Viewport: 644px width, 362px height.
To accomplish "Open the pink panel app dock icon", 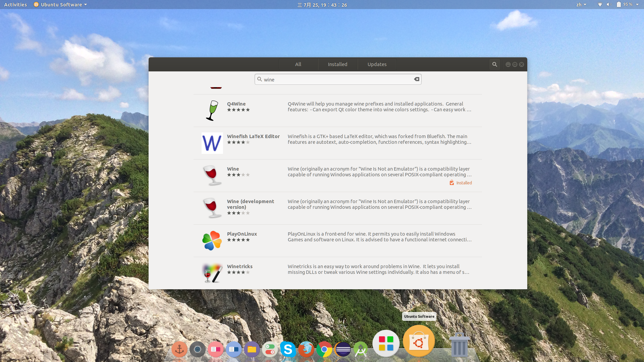I will (216, 350).
